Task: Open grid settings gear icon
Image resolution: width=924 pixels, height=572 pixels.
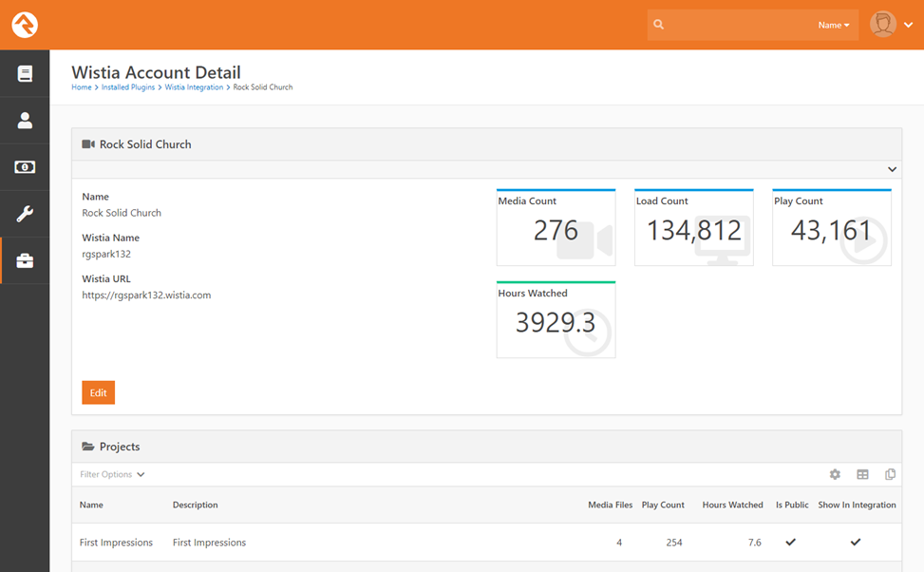Action: point(835,474)
